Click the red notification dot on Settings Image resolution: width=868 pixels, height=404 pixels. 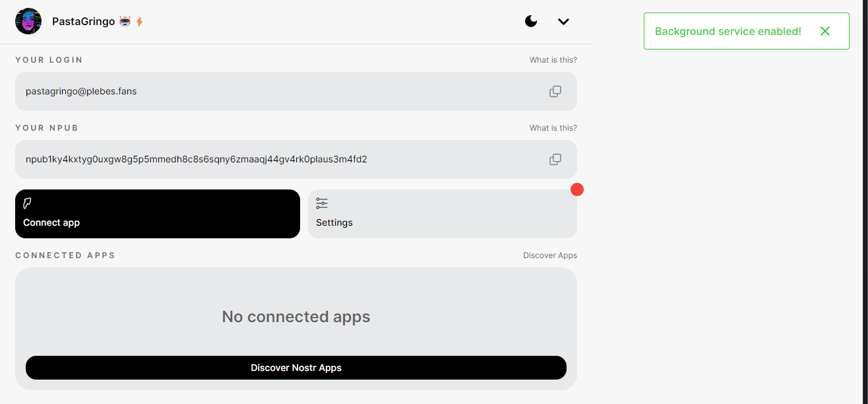coord(577,190)
